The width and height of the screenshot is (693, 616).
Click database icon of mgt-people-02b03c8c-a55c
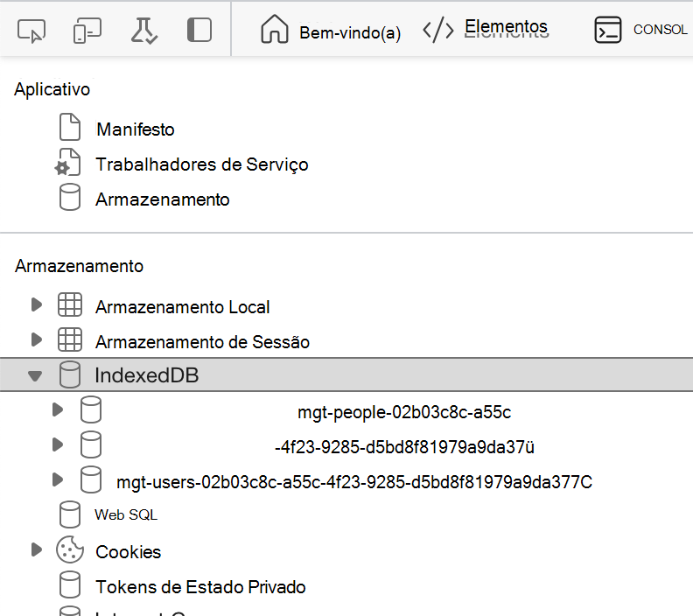pos(91,409)
